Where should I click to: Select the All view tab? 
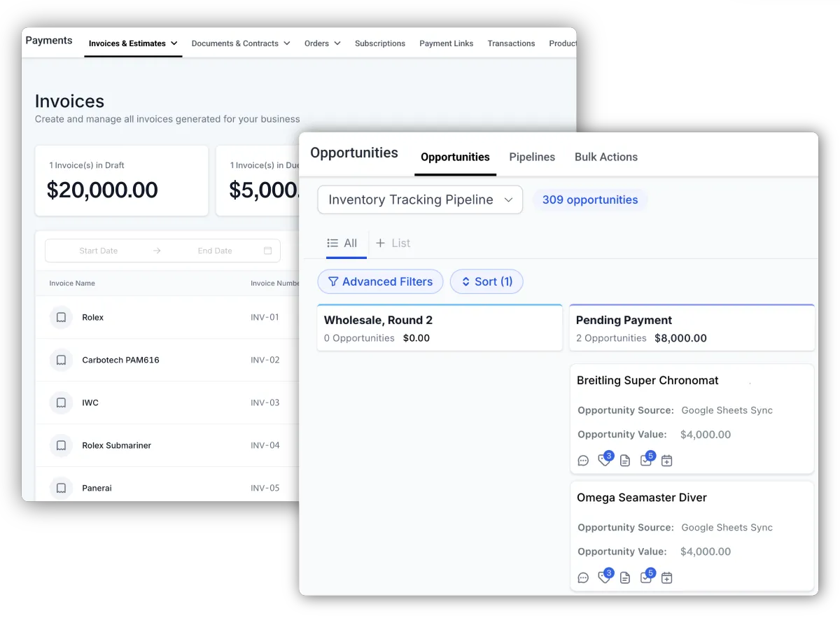tap(342, 243)
